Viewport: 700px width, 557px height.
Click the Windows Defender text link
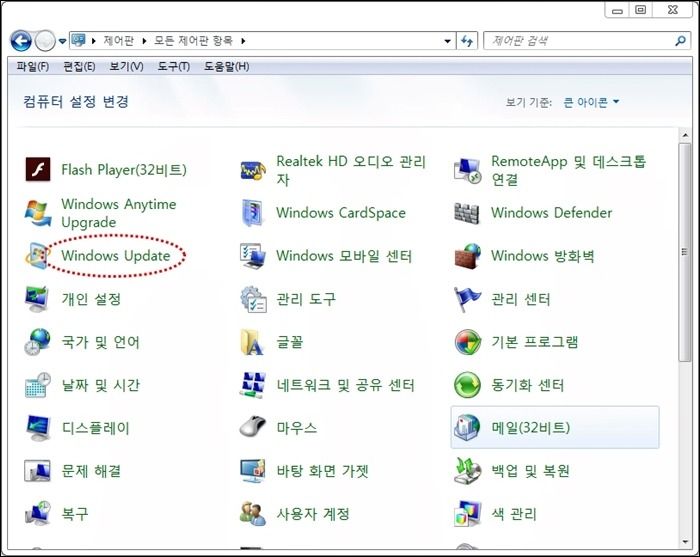pyautogui.click(x=551, y=213)
